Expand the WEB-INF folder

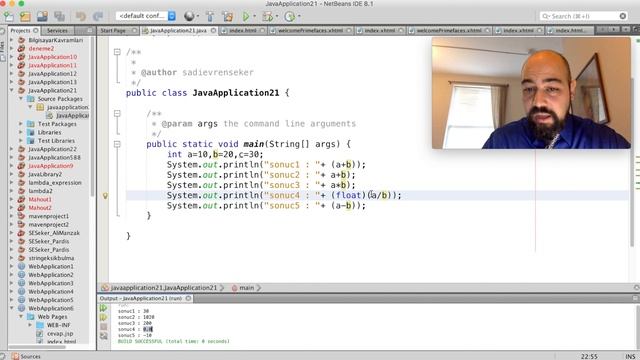pos(30,325)
